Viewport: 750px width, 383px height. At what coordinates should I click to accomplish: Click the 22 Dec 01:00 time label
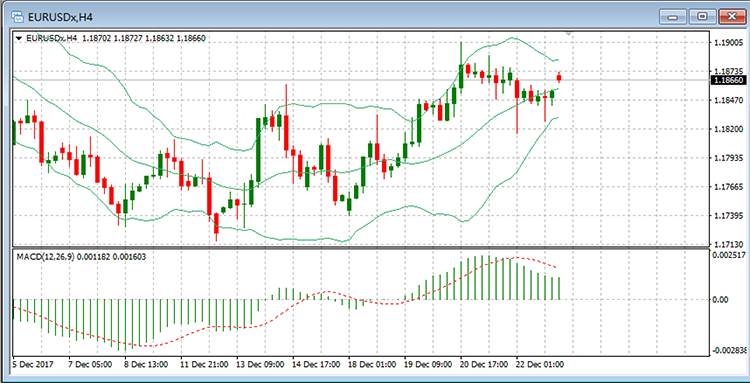540,364
